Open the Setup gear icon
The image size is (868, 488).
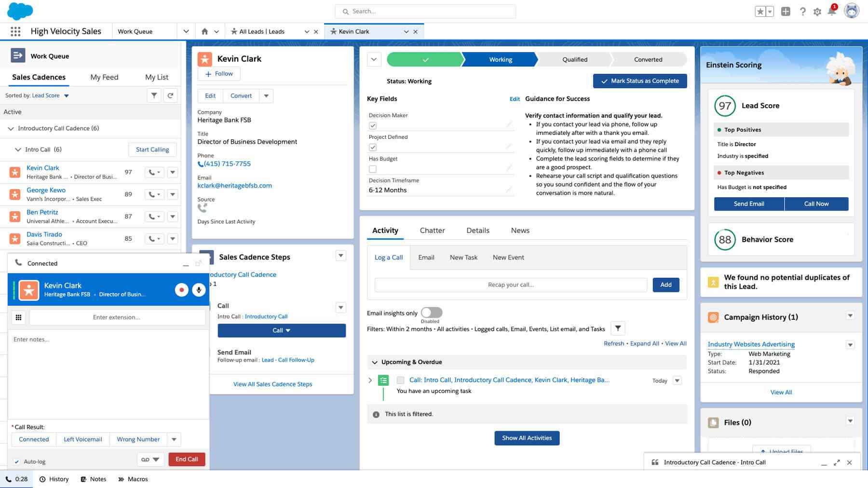pos(817,12)
